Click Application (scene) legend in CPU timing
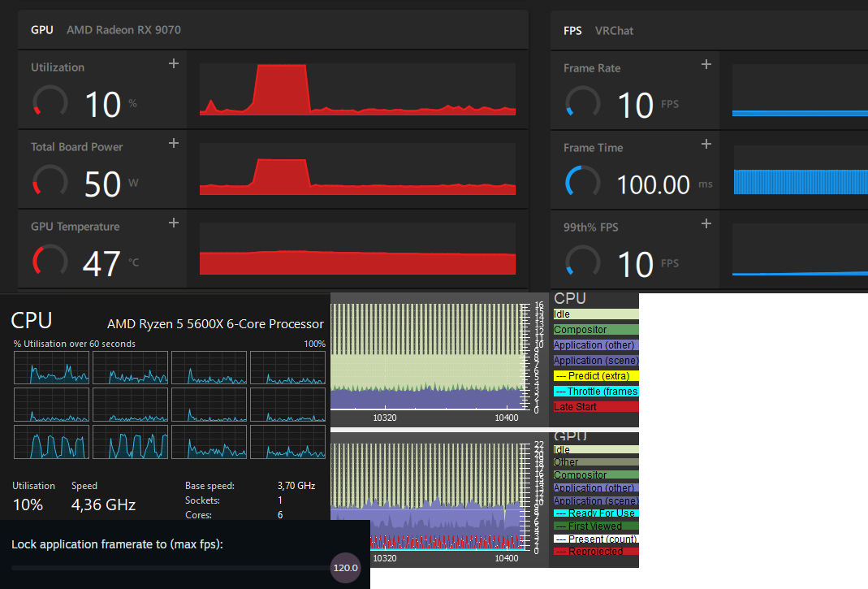Image resolution: width=868 pixels, height=589 pixels. click(596, 361)
